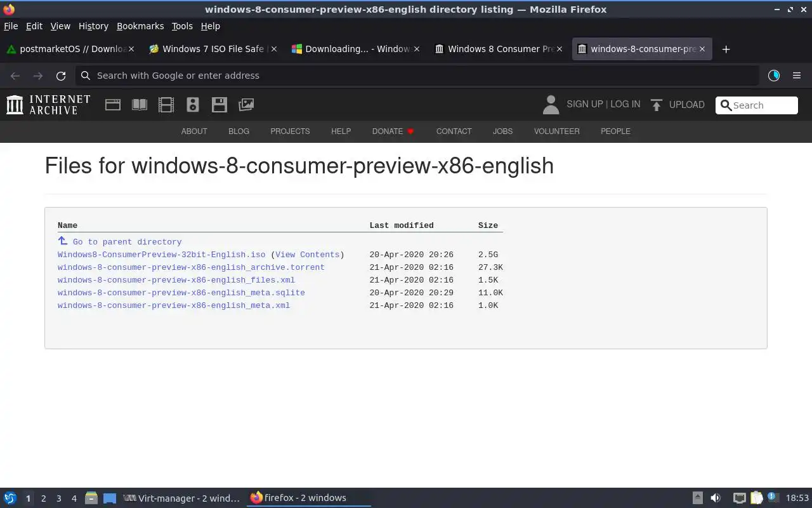Click the removable media eject tray icon
The width and height of the screenshot is (812, 508).
(697, 498)
